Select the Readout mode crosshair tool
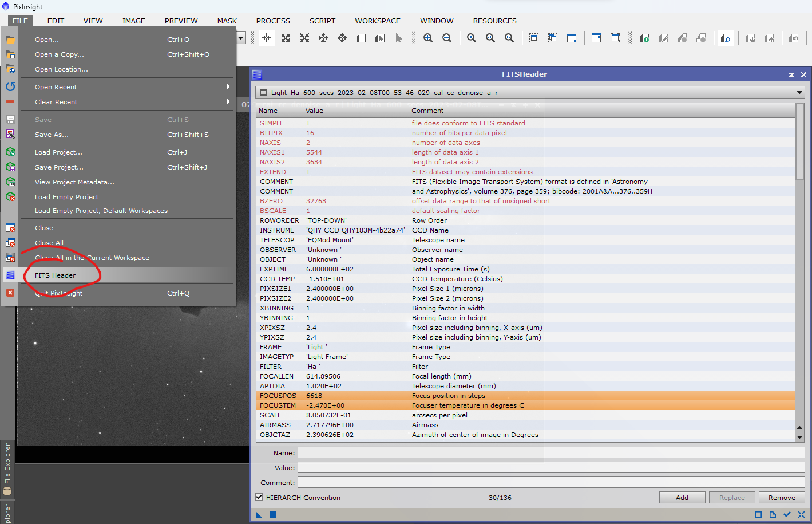 (x=267, y=38)
